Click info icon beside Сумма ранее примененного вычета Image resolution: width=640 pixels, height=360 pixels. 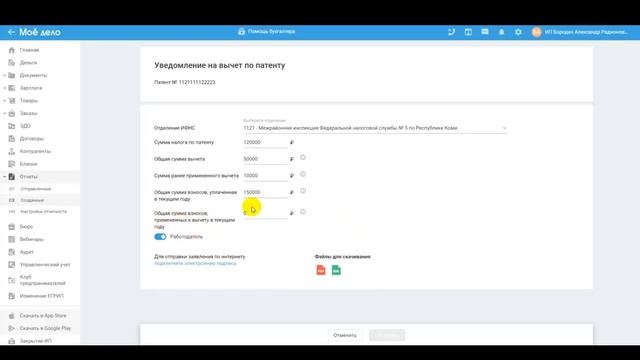click(303, 174)
